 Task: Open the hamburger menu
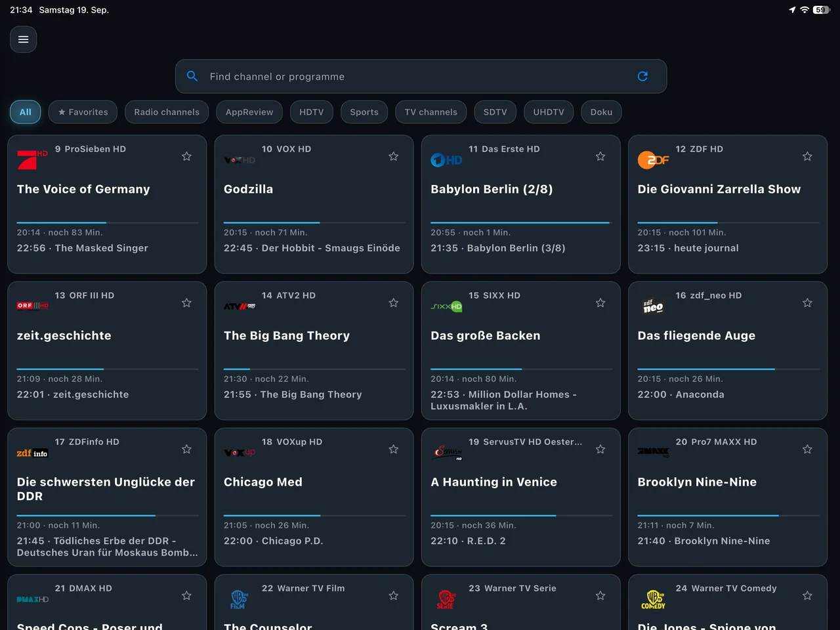(x=23, y=39)
